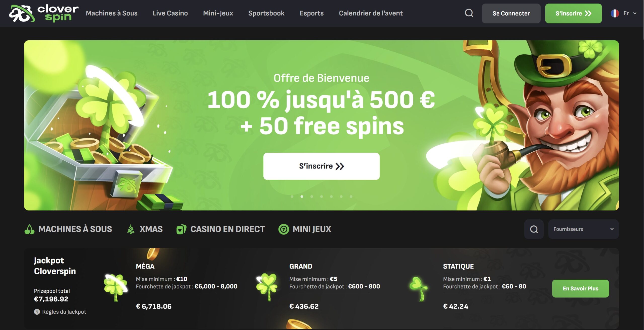Viewport: 644px width, 330px height.
Task: Click the Clover Spin logo
Action: [x=44, y=13]
